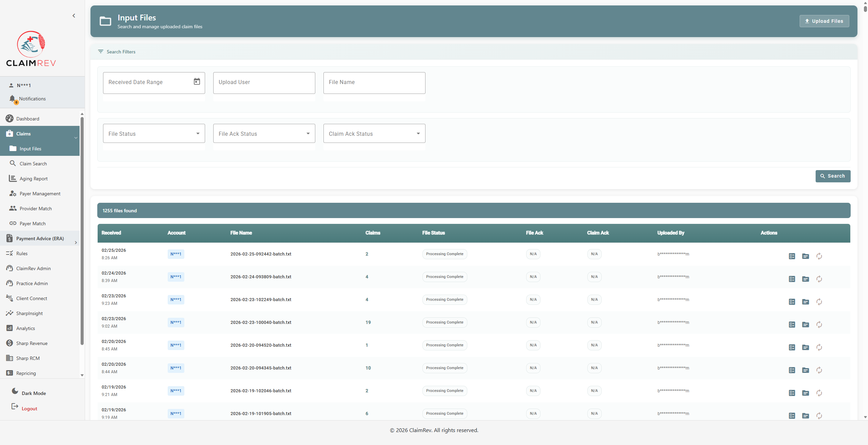868x445 pixels.
Task: Sort by the File Status column header
Action: pos(434,233)
